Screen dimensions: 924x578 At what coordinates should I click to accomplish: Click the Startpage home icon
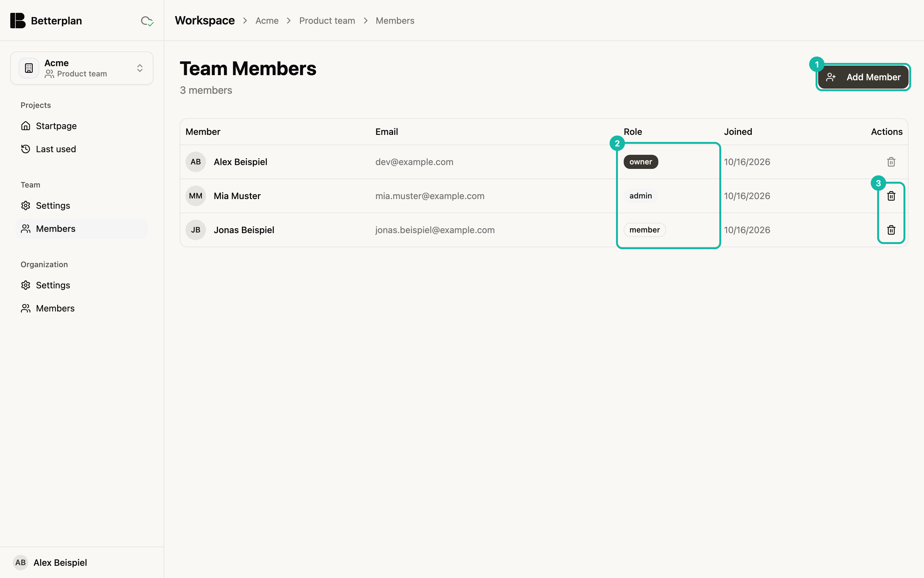(x=26, y=126)
